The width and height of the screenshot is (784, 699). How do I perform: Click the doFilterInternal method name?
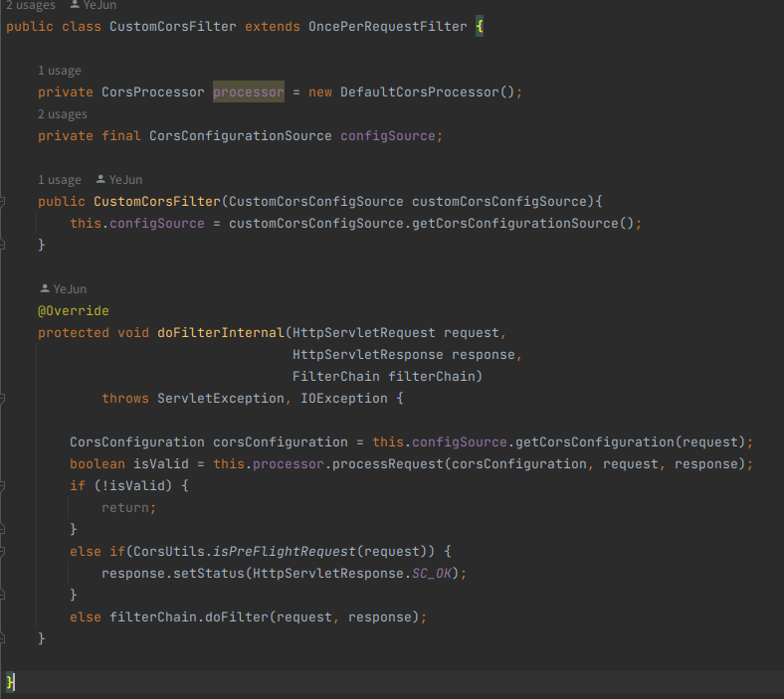pyautogui.click(x=221, y=333)
